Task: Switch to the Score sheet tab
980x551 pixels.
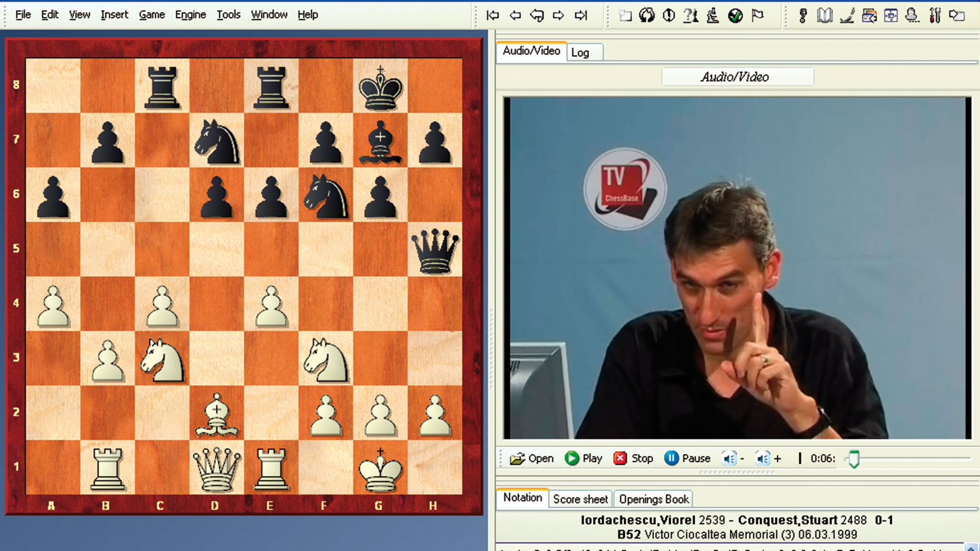Action: [x=579, y=498]
